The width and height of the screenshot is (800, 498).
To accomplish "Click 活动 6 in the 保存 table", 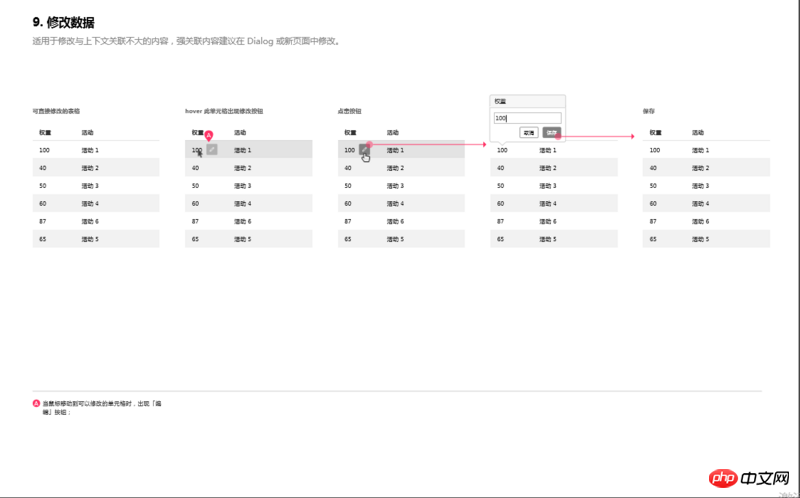I will pos(701,221).
